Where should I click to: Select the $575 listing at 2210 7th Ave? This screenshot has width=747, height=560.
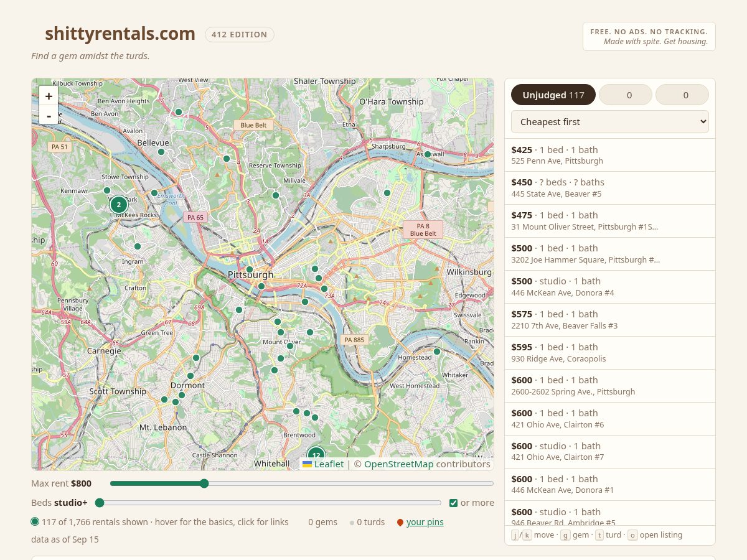[610, 320]
